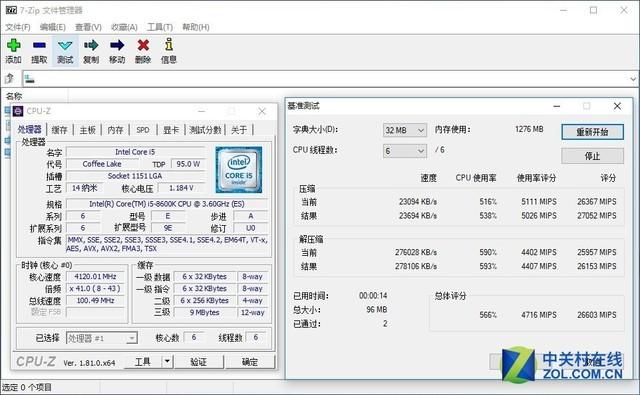The width and height of the screenshot is (640, 395).
Task: Switch to the 测试分数 tab in CPU-Z
Action: [205, 130]
